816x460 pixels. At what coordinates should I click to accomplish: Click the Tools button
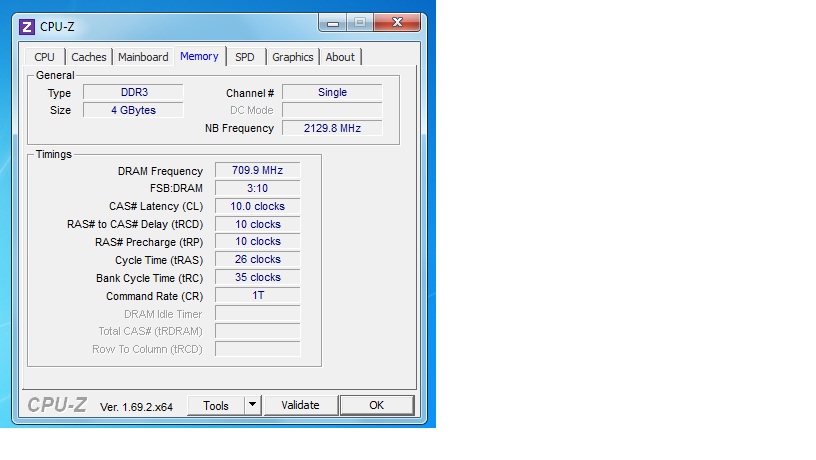click(216, 405)
